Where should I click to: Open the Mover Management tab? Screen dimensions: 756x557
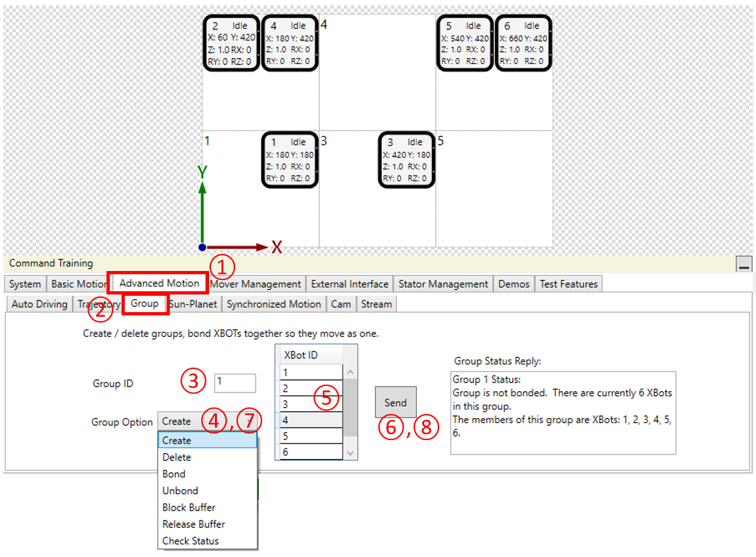[x=255, y=284]
